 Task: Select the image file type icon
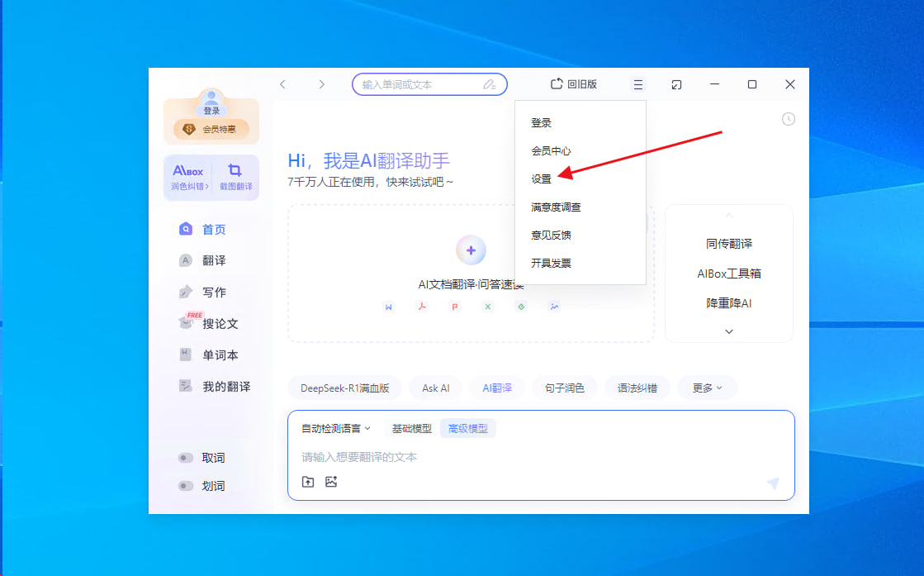pyautogui.click(x=555, y=307)
